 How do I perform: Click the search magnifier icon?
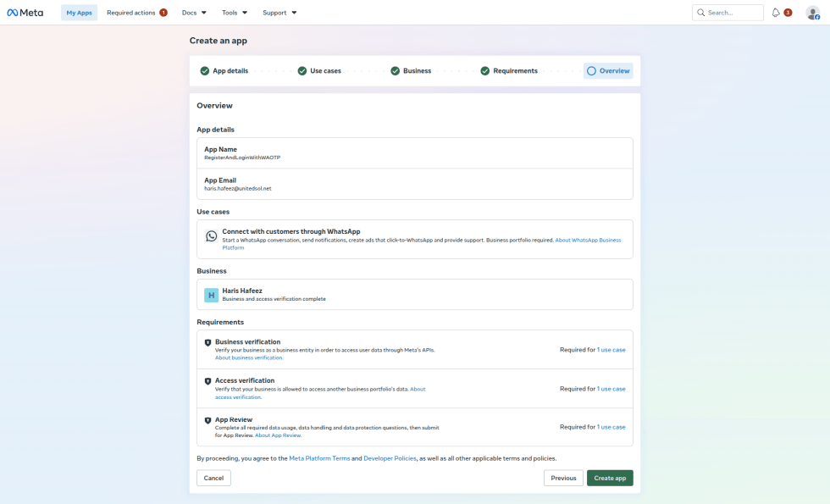coord(701,13)
